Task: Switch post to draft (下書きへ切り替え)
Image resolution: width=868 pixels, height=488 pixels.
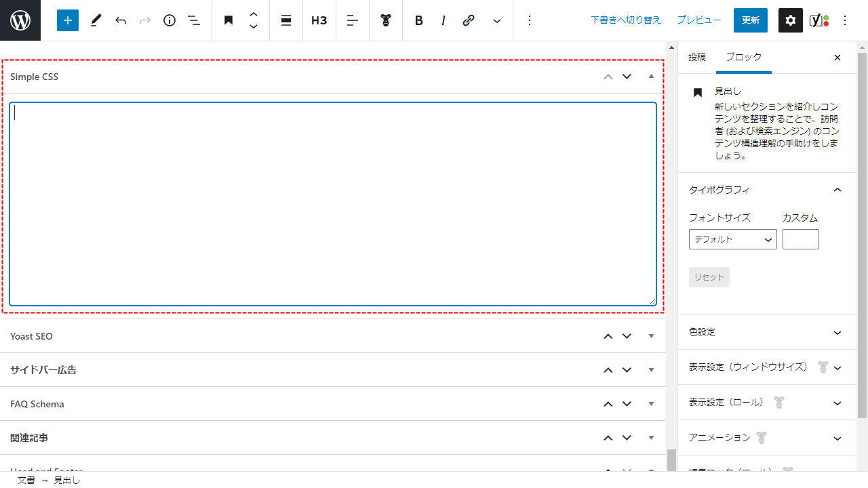Action: tap(626, 20)
